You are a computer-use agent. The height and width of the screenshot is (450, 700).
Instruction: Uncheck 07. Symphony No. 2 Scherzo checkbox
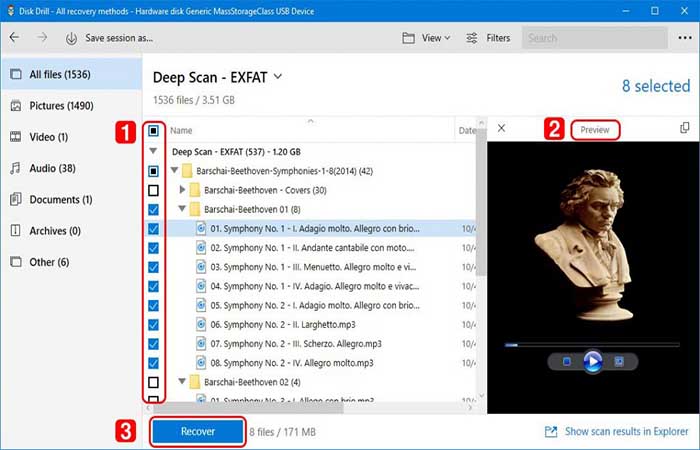coord(153,344)
